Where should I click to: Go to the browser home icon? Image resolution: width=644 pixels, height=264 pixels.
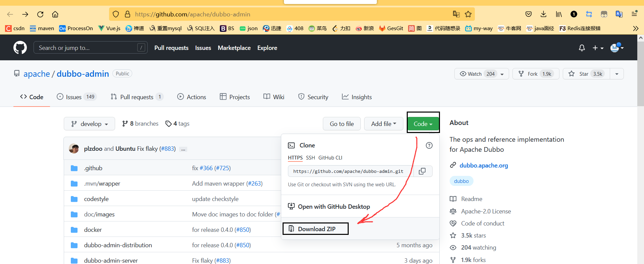click(55, 14)
